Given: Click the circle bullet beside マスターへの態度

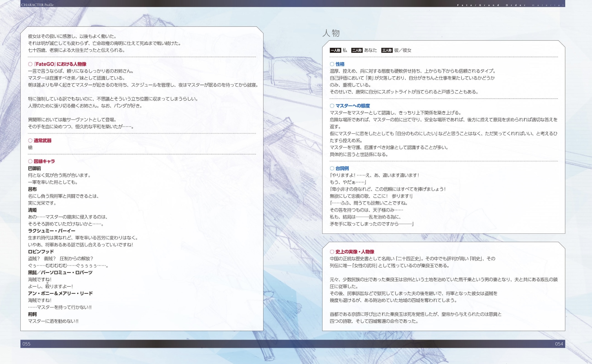Looking at the screenshot, I should tap(332, 106).
